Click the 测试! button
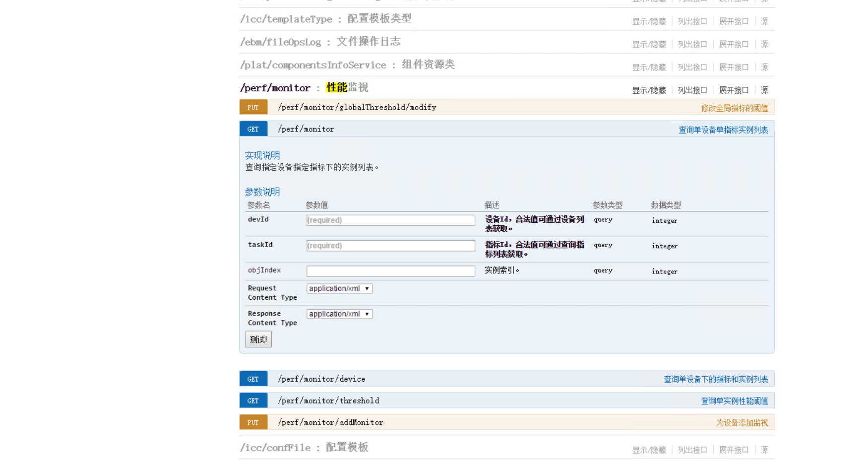The height and width of the screenshot is (462, 868). pos(258,339)
